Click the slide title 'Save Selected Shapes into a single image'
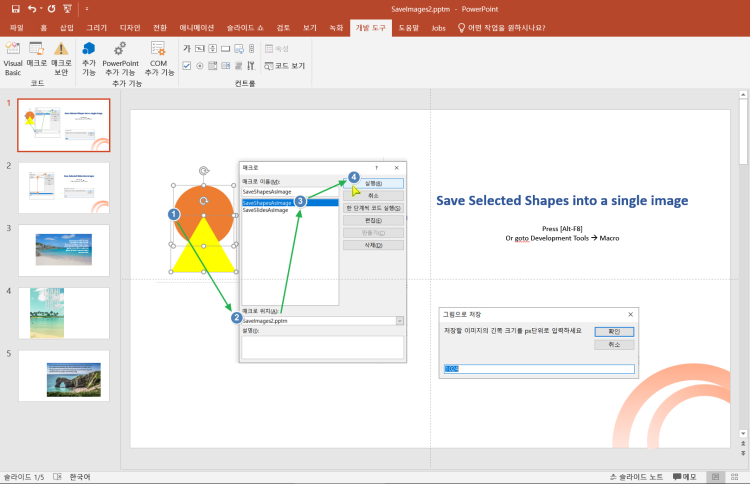 pyautogui.click(x=562, y=200)
